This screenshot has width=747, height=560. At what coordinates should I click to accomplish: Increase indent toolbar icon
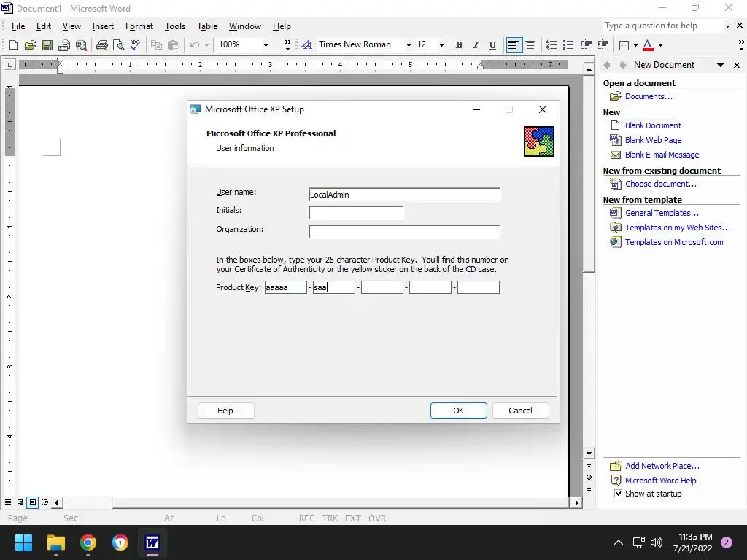(603, 45)
